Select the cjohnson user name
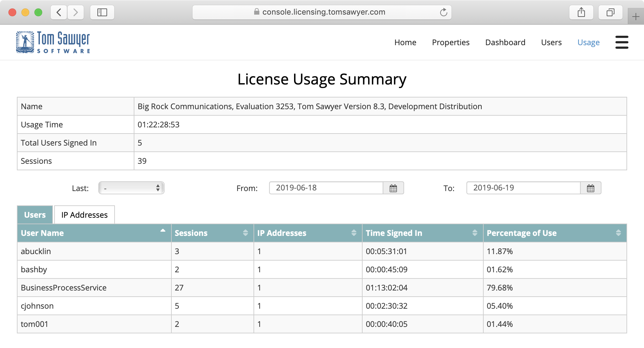644x348 pixels. coord(37,306)
